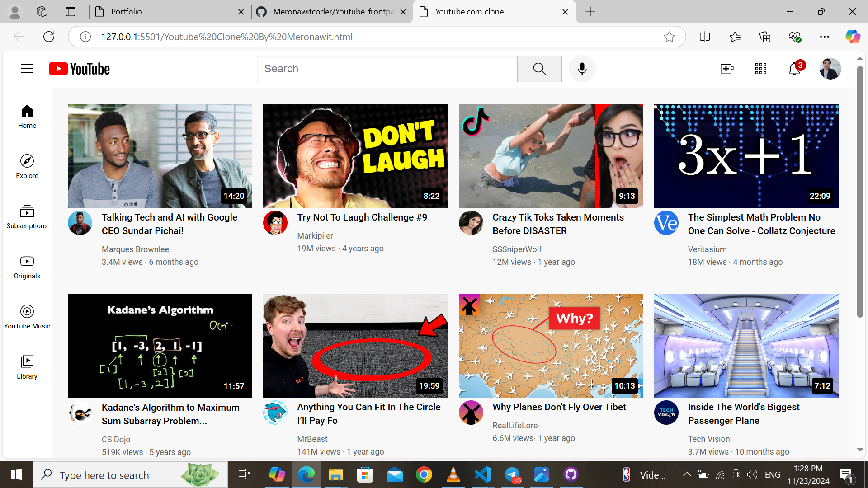This screenshot has height=488, width=868.
Task: Open title Talking Tech and AI with Google CEO
Action: pos(170,224)
